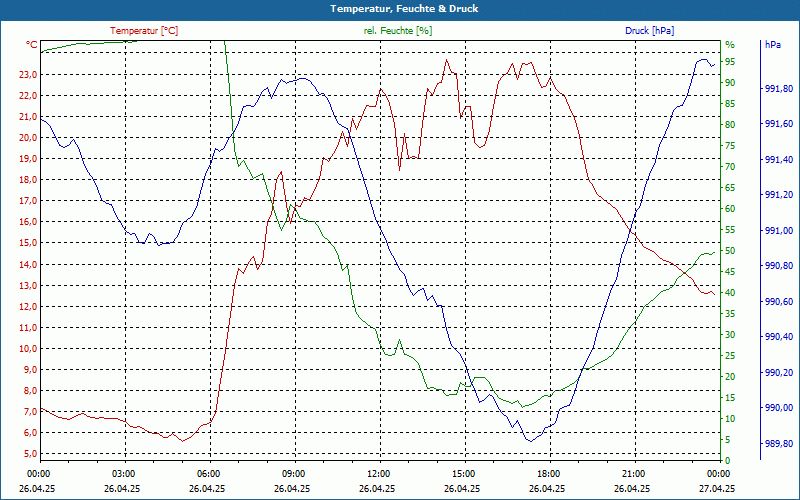Click the green '90' humidity axis value
The width and height of the screenshot is (800, 500).
[730, 83]
